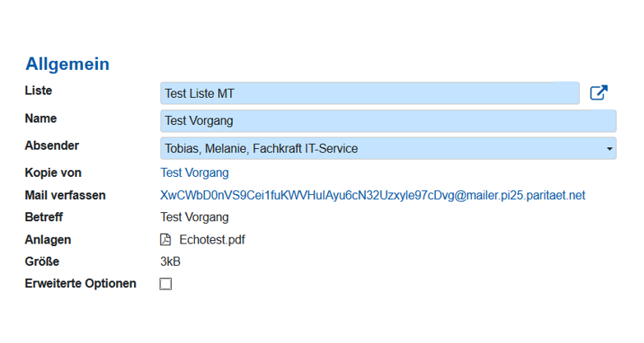
Task: Click the Allgemein section heading
Action: pyautogui.click(x=67, y=64)
